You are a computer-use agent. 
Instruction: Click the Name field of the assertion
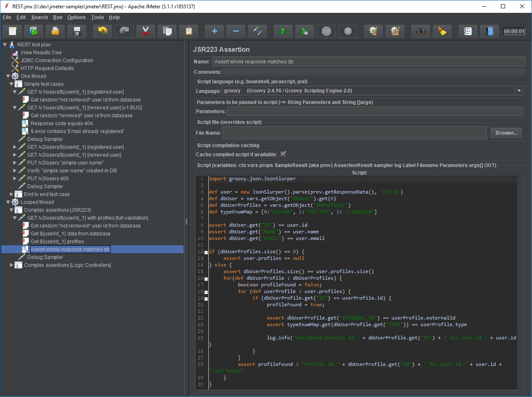(x=368, y=62)
